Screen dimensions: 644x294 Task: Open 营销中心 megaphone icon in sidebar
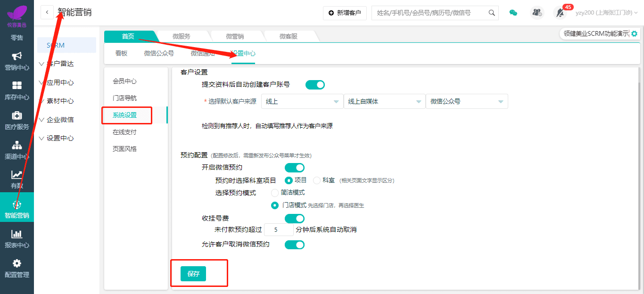[17, 57]
